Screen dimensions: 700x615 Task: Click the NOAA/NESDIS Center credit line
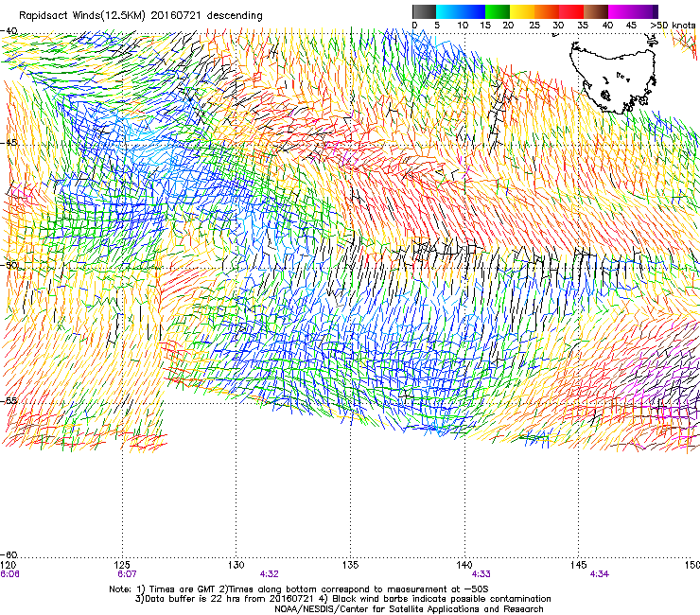(x=409, y=609)
